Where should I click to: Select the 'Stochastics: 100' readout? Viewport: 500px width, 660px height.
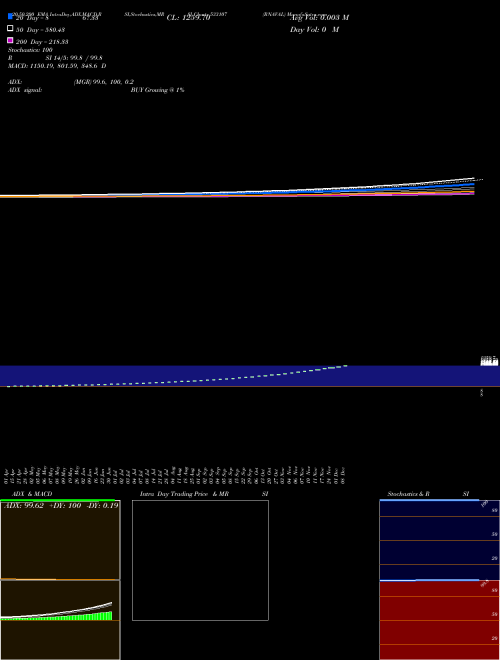coord(30,50)
